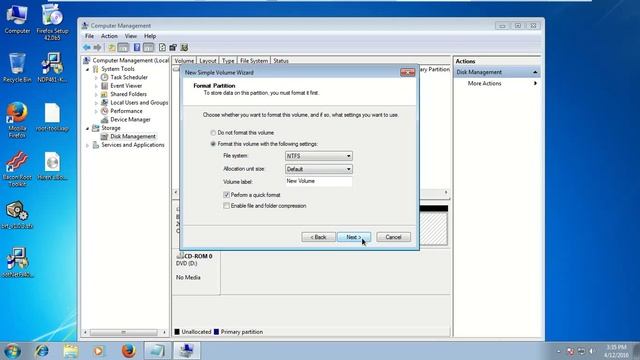Select the Computer desktop icon

(17, 19)
